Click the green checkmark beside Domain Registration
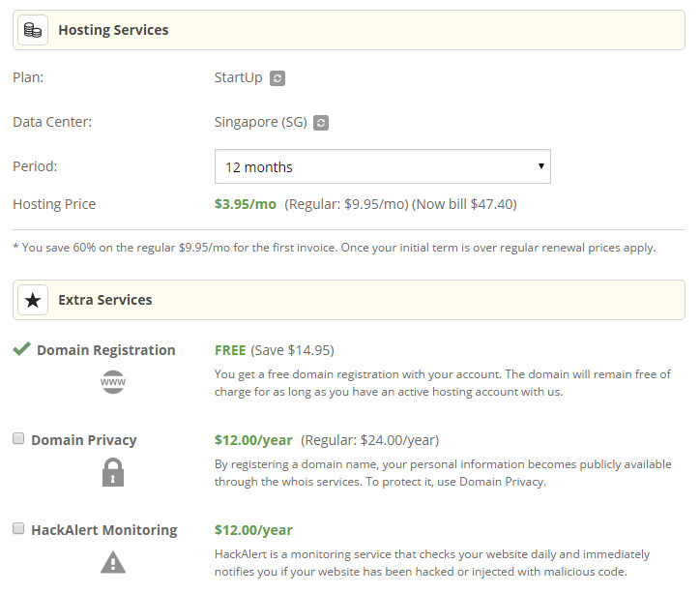Screen dimensions: 700x593 (21, 349)
